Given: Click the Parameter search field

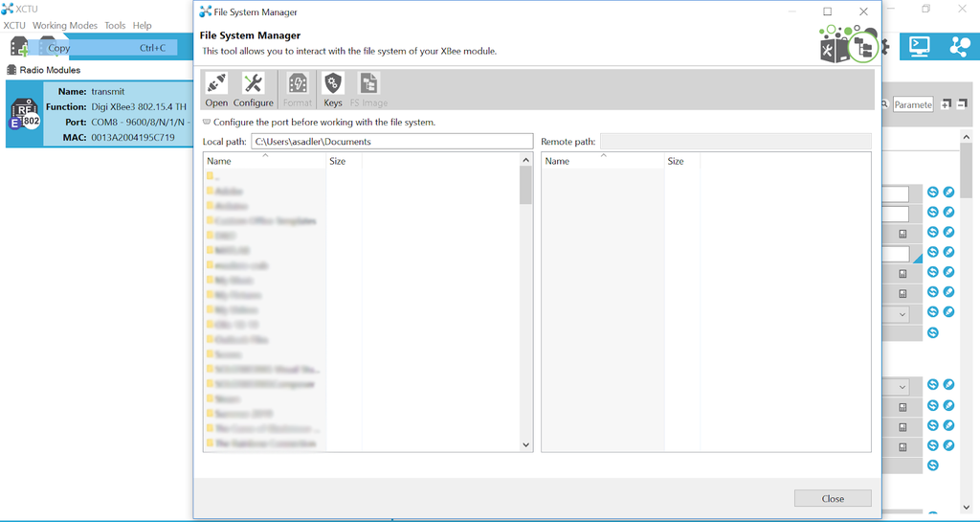Looking at the screenshot, I should (912, 104).
